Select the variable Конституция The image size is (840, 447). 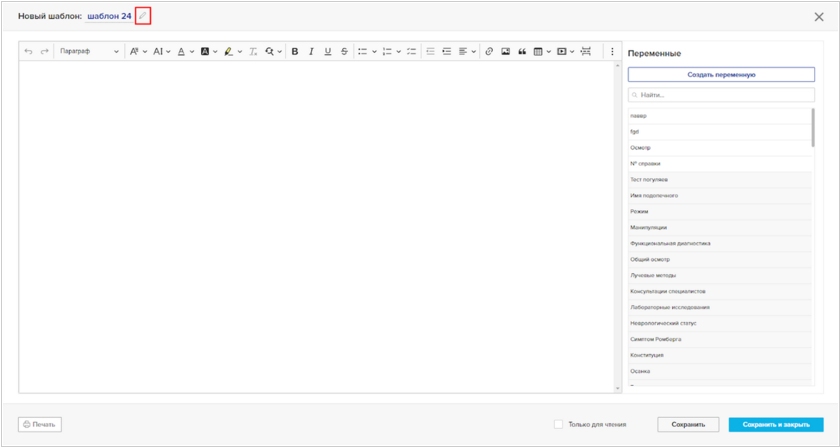(x=720, y=355)
